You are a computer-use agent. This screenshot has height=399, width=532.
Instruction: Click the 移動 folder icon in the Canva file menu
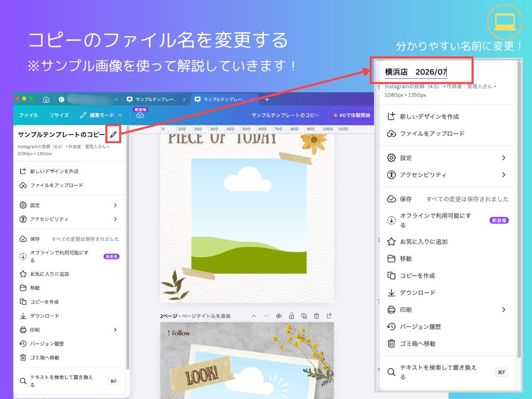click(23, 288)
